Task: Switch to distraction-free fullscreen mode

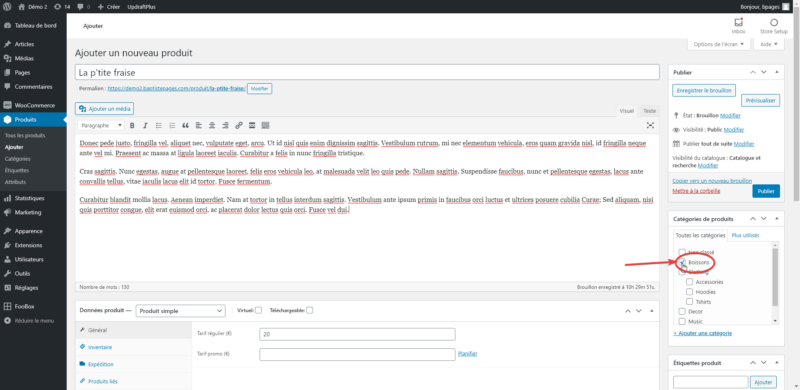Action: (651, 126)
